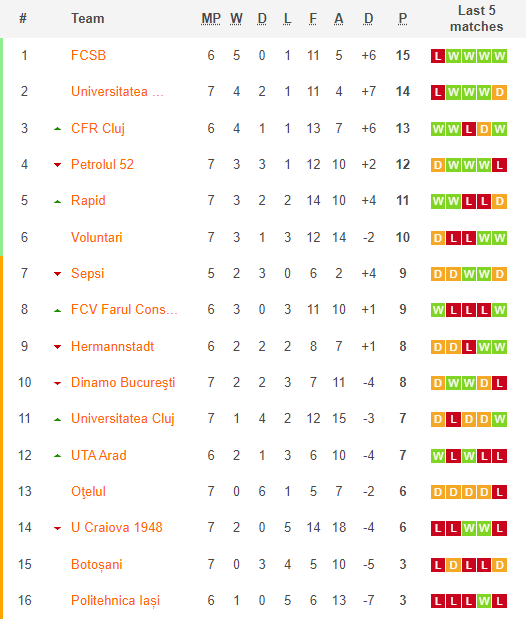Click the win badge in Politehnica Iași row

coord(484,601)
